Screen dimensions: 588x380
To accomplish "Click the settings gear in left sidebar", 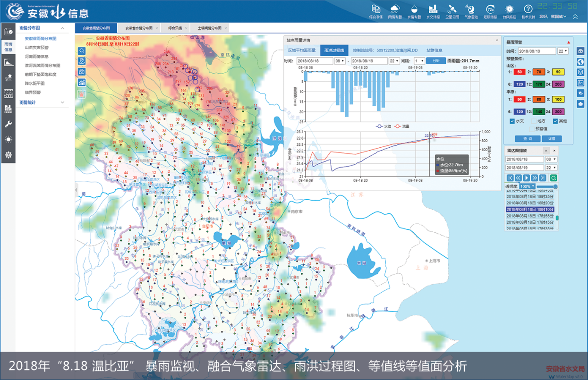I will pos(8,155).
